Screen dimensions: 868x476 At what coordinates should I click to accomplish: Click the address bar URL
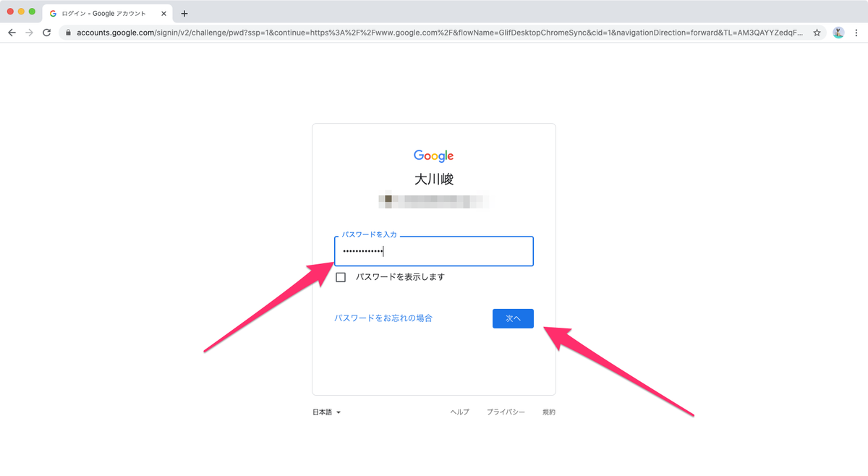(x=438, y=33)
